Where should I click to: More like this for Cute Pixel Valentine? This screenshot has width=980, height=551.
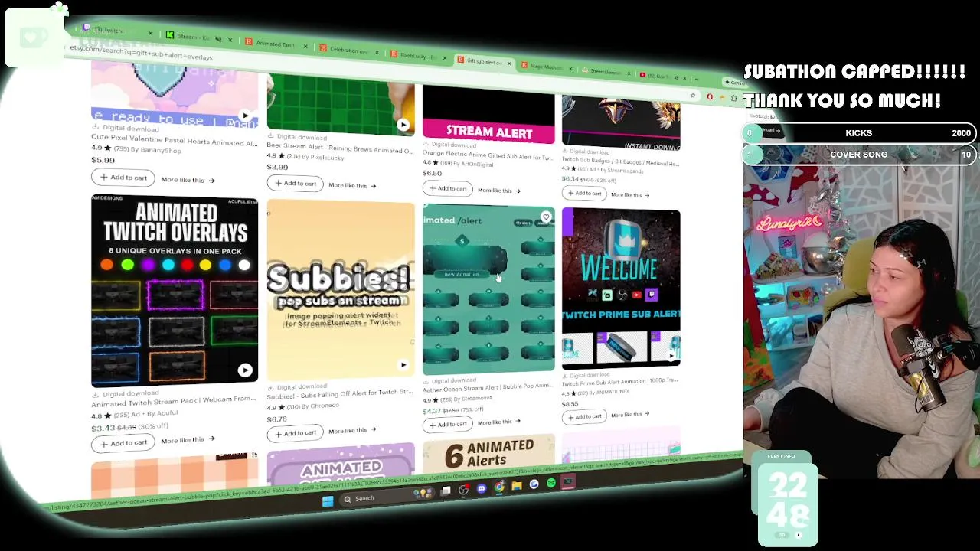[188, 180]
